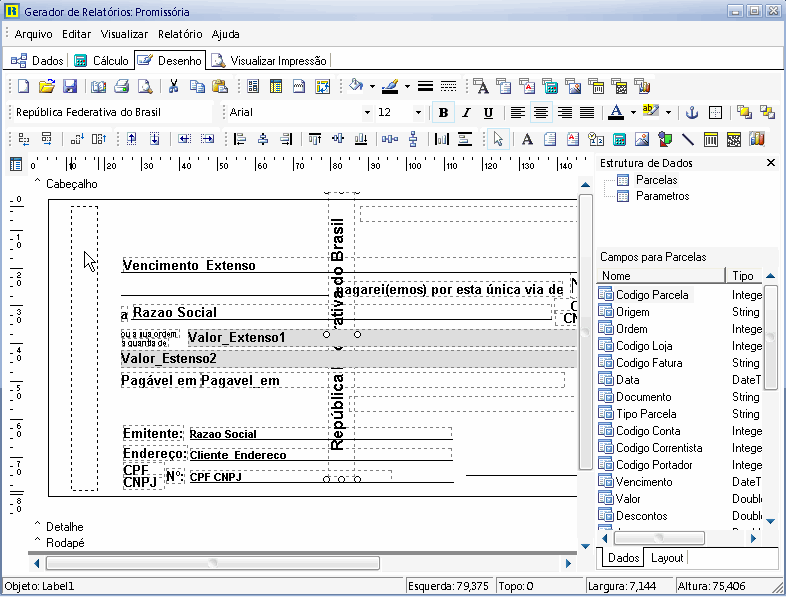Click the Tipo column header
The image size is (787, 599).
[745, 276]
